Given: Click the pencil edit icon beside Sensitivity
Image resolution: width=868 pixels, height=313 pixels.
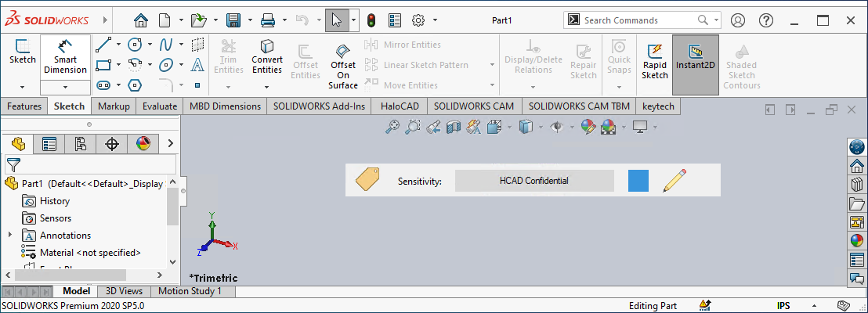Looking at the screenshot, I should pos(675,180).
